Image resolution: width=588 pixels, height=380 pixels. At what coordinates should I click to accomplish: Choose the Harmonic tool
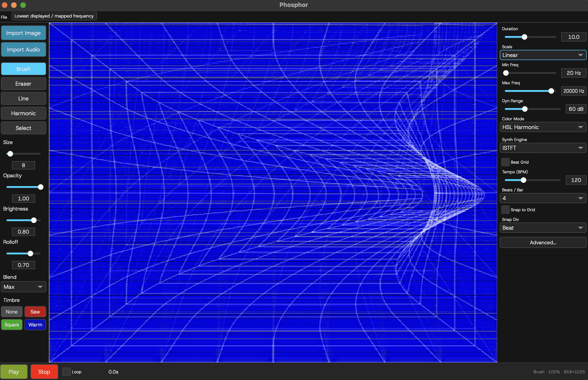pyautogui.click(x=24, y=113)
